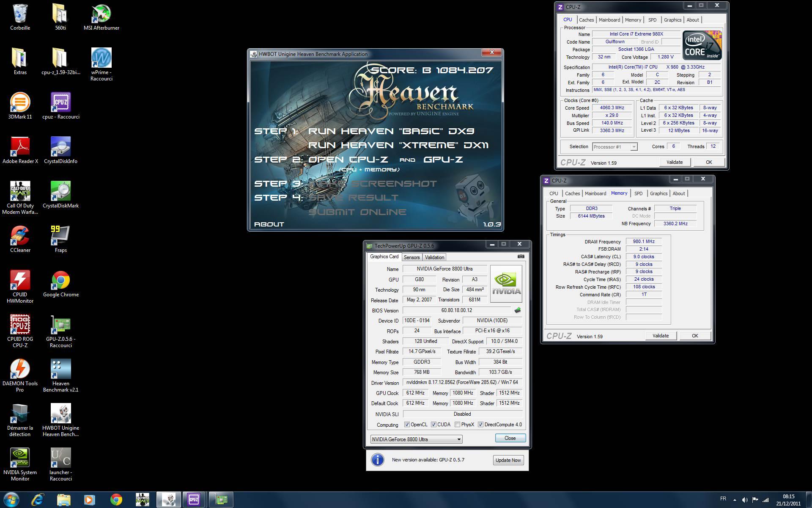Launch CCleaner desktop icon
The width and height of the screenshot is (812, 508).
click(20, 239)
